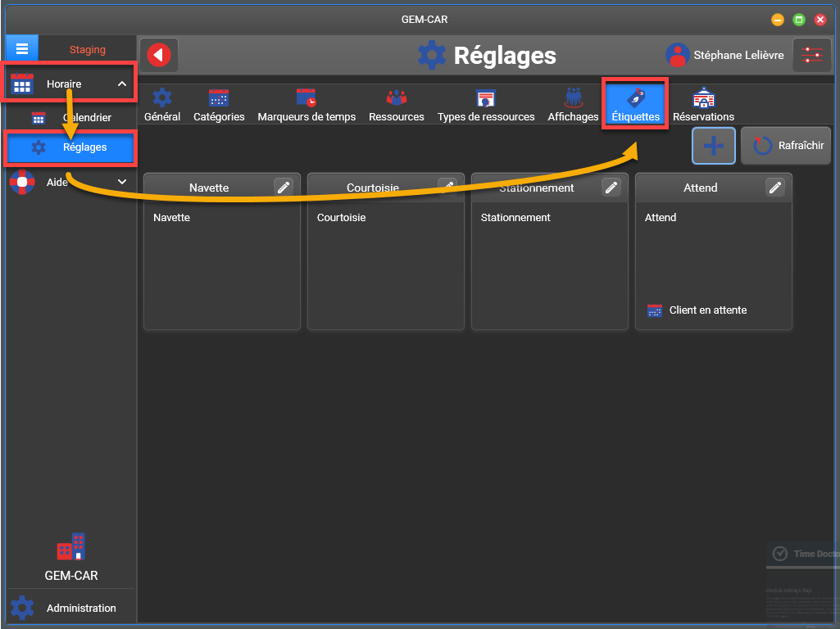Viewport: 840px width, 629px height.
Task: Select the Étiquettes tab
Action: pos(635,104)
